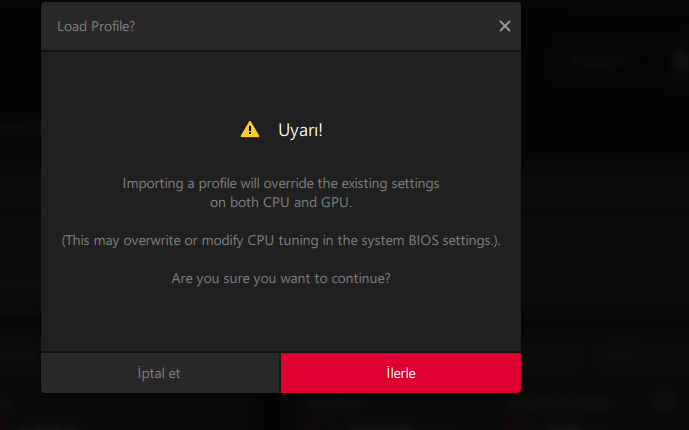Click the Uyarı! heading text
689x430 pixels.
click(x=300, y=130)
